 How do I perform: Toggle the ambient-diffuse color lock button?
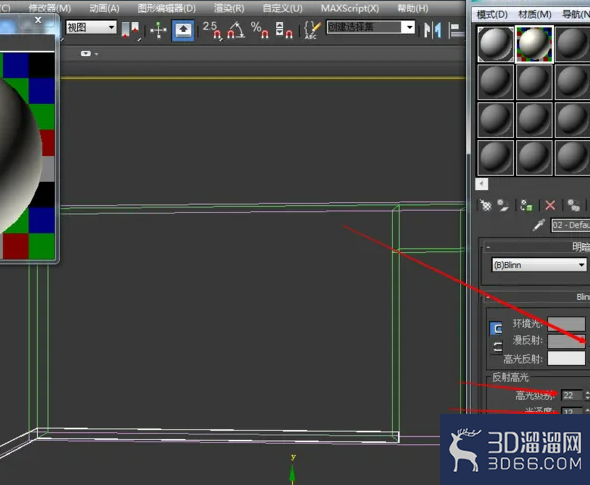(497, 328)
